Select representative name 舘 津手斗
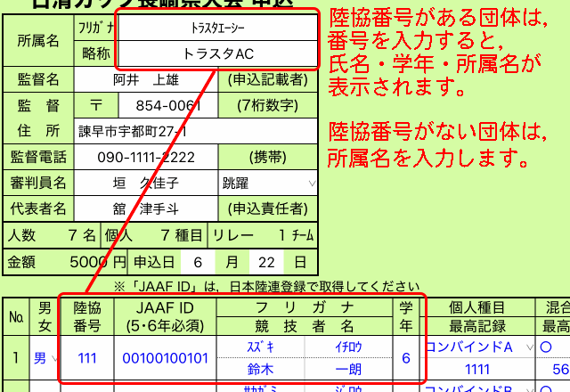 click(x=146, y=208)
